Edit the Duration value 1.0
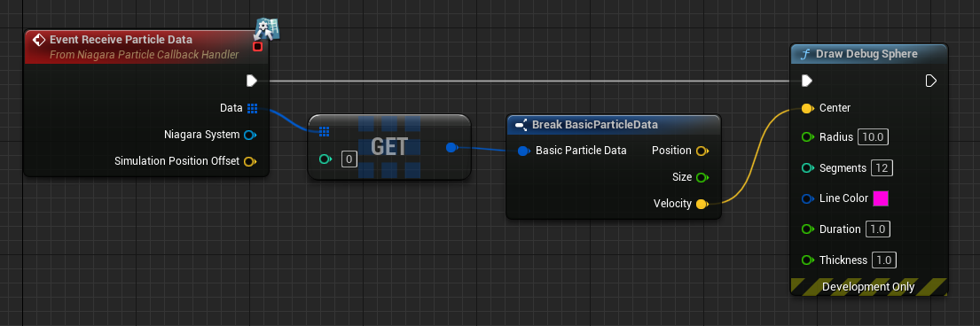The width and height of the screenshot is (980, 326). pos(878,229)
